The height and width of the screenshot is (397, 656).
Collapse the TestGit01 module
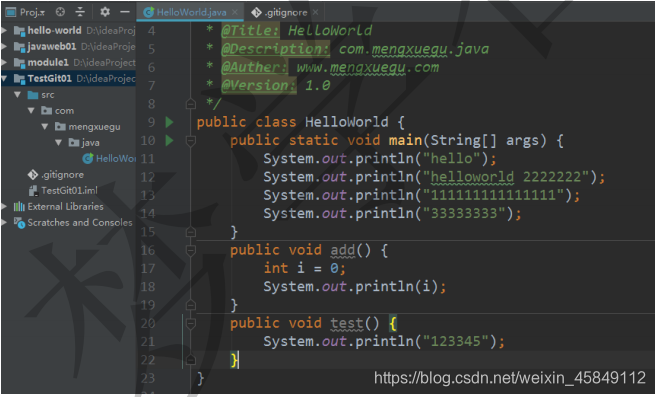[4, 78]
